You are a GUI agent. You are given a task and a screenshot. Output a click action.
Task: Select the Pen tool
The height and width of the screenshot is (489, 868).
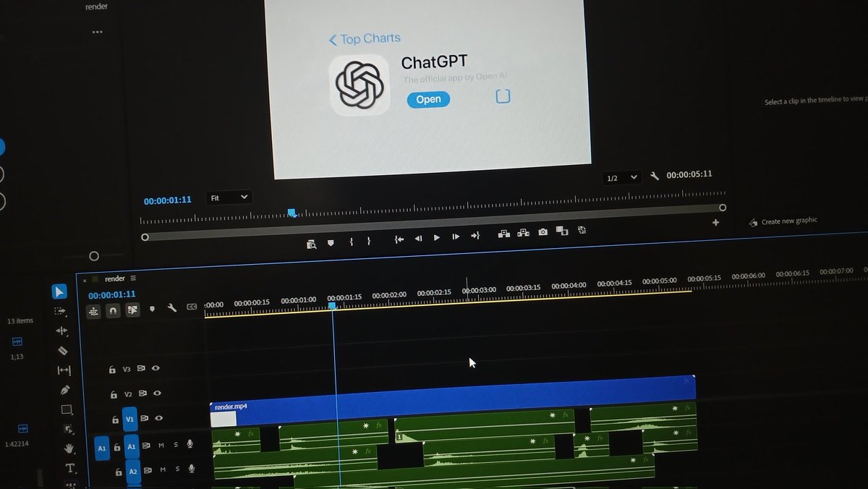click(65, 390)
